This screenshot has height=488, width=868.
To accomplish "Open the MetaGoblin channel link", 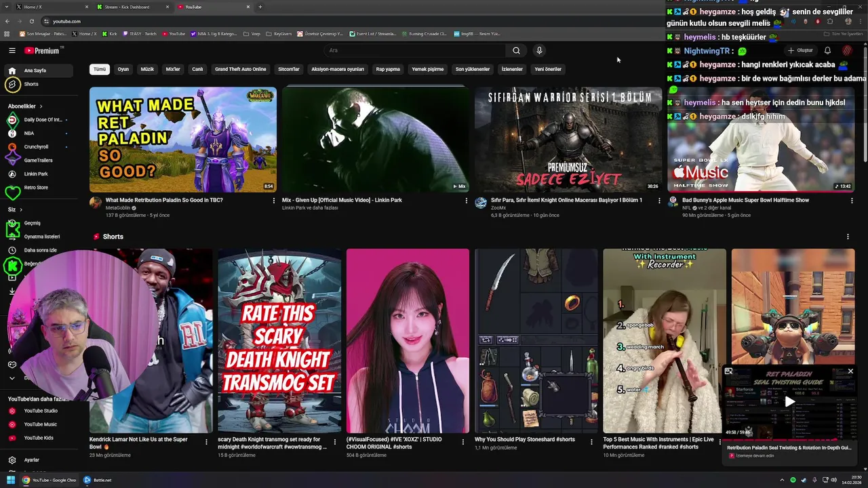I will (x=118, y=208).
